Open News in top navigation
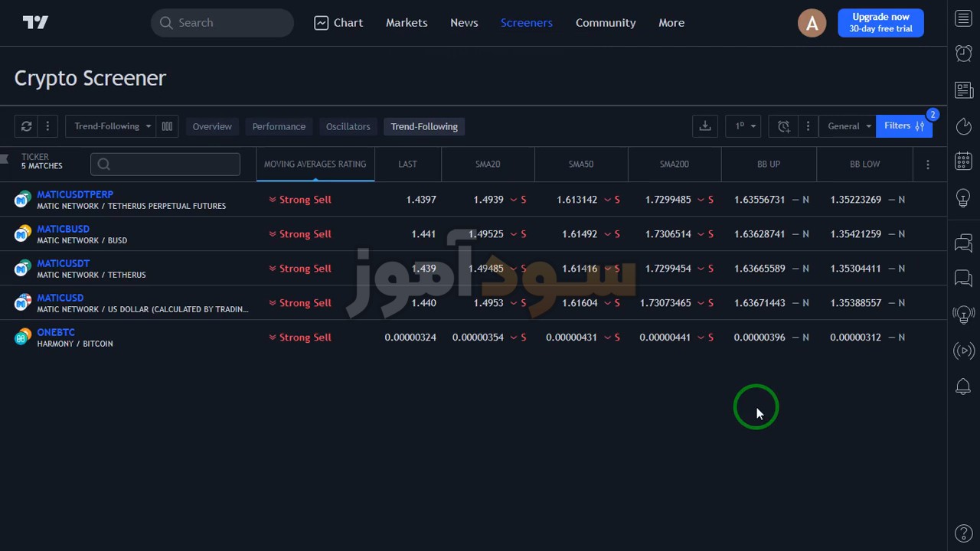Image resolution: width=980 pixels, height=551 pixels. (464, 23)
